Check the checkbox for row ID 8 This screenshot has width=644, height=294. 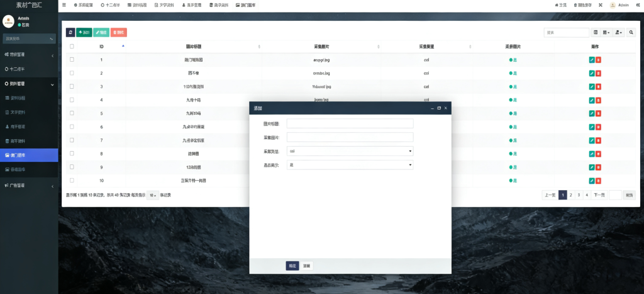click(x=72, y=154)
